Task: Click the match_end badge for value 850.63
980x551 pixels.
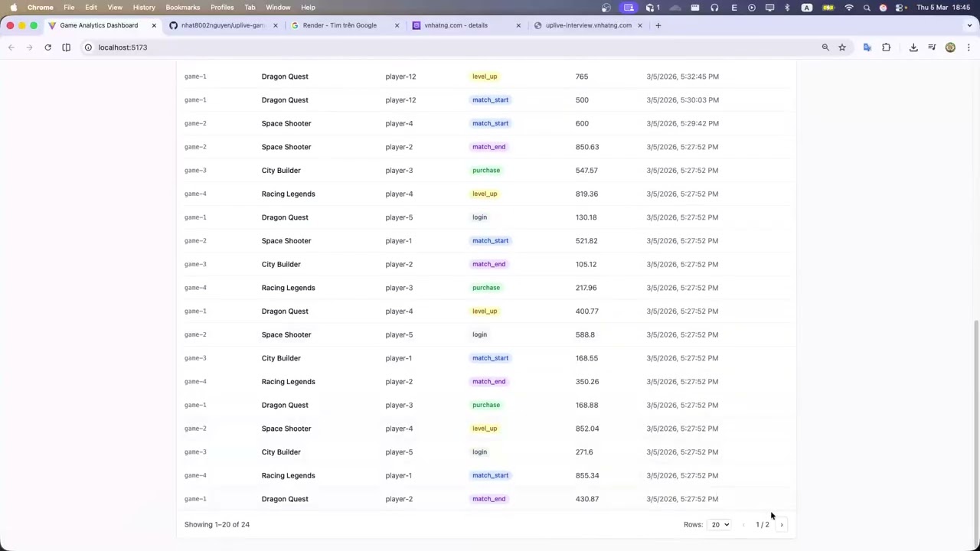Action: click(488, 147)
